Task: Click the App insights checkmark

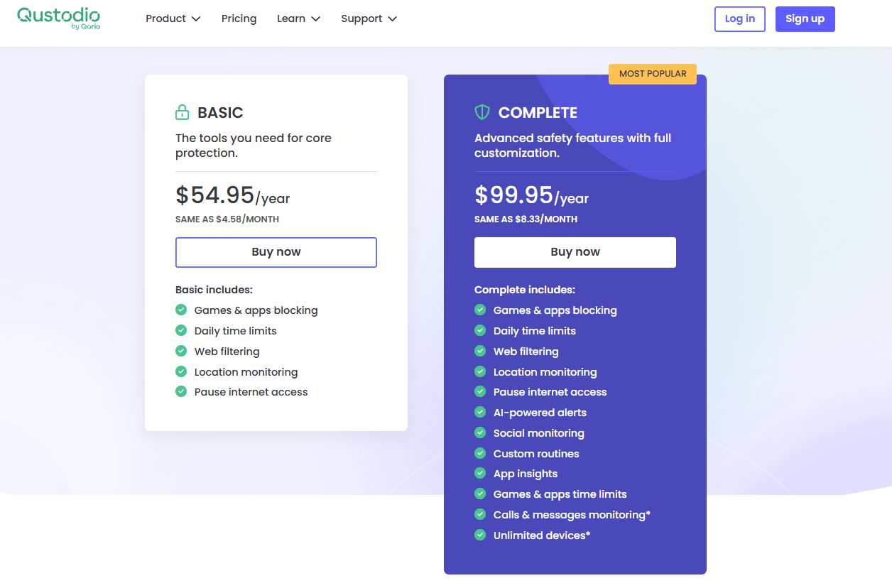Action: 480,473
